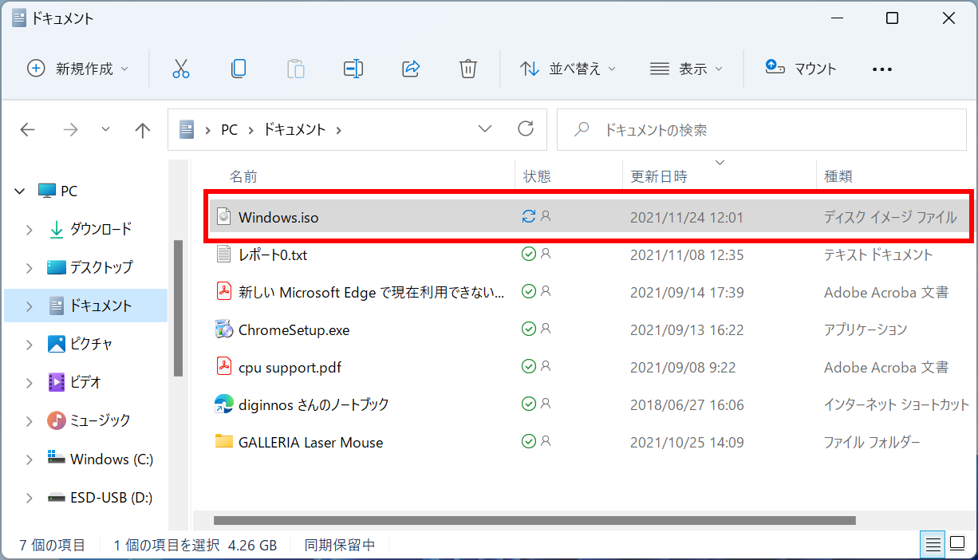Screen dimensions: 978x560
Task: Go up one folder with up arrow
Action: [x=143, y=130]
